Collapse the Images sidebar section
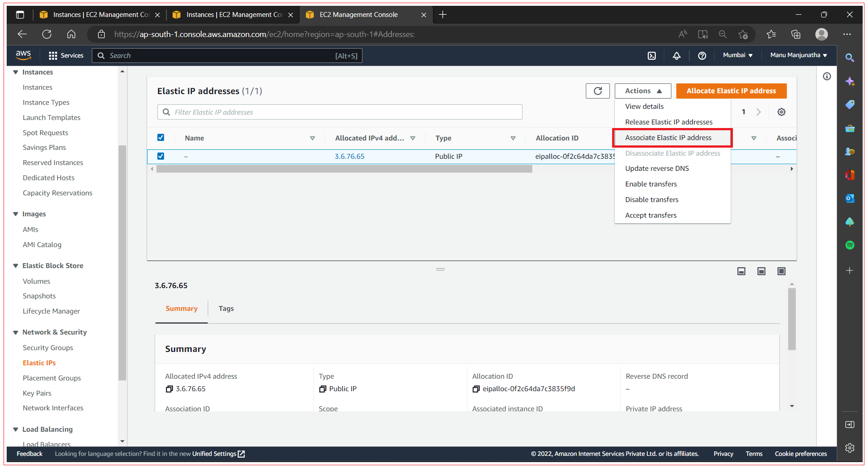Viewport: 868px width, 467px height. click(x=16, y=214)
